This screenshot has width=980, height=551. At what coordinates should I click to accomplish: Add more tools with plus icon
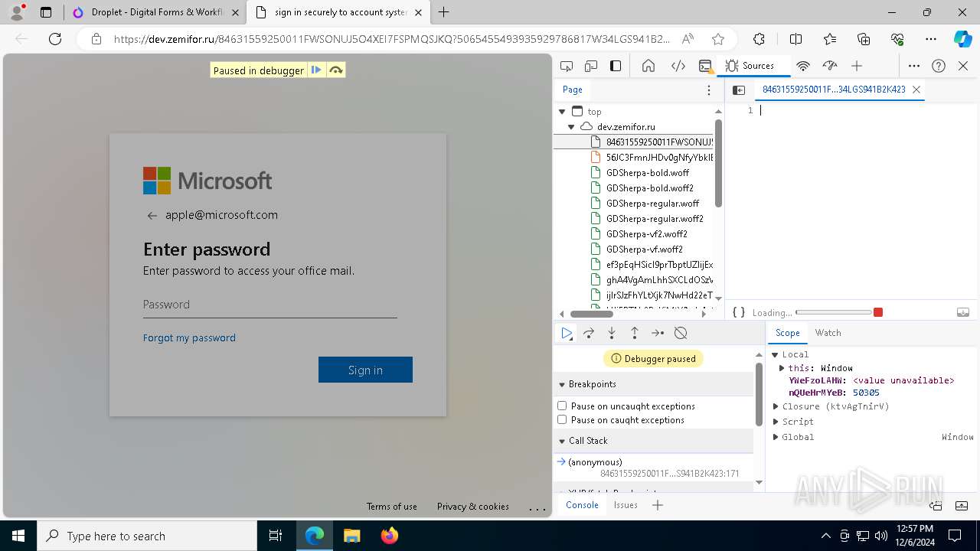(x=857, y=66)
